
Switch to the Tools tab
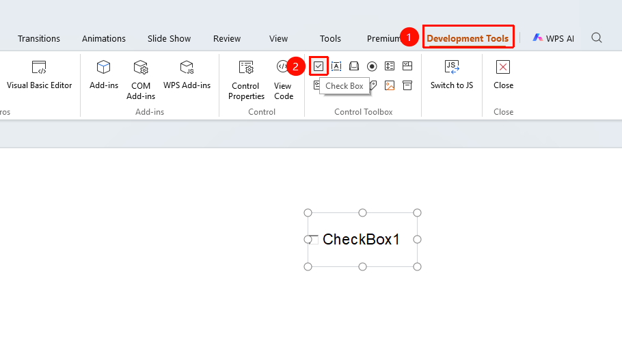330,38
